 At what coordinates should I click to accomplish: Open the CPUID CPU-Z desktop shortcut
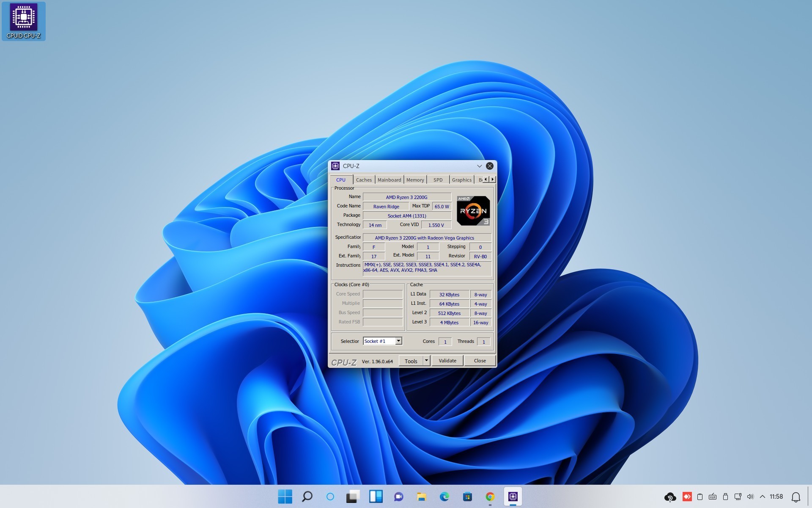(24, 21)
